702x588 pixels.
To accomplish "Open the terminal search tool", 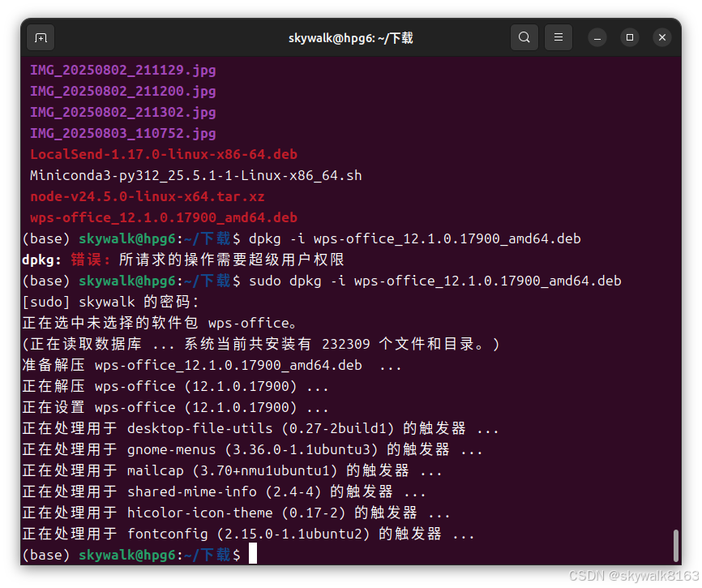I will pyautogui.click(x=524, y=37).
